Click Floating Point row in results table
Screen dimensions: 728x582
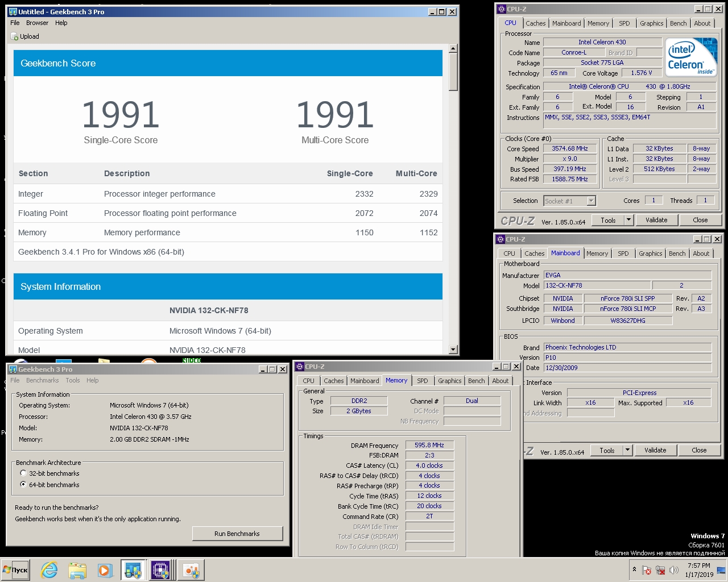pyautogui.click(x=228, y=213)
